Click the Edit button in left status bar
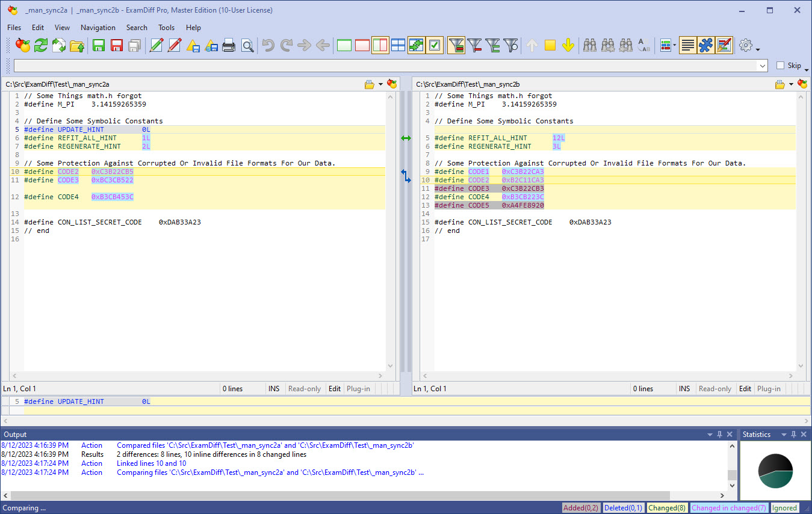Screen dimensions: 812x514 [335, 389]
